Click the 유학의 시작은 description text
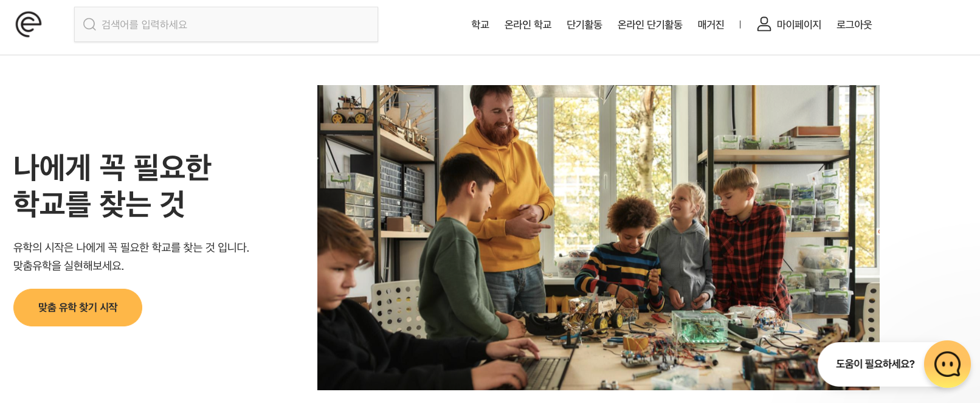This screenshot has width=980, height=403. (x=131, y=247)
